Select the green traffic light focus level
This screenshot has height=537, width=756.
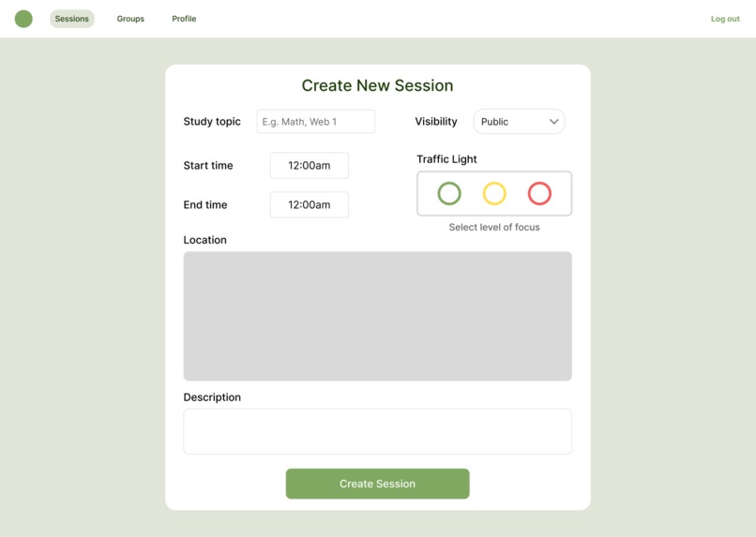[449, 193]
